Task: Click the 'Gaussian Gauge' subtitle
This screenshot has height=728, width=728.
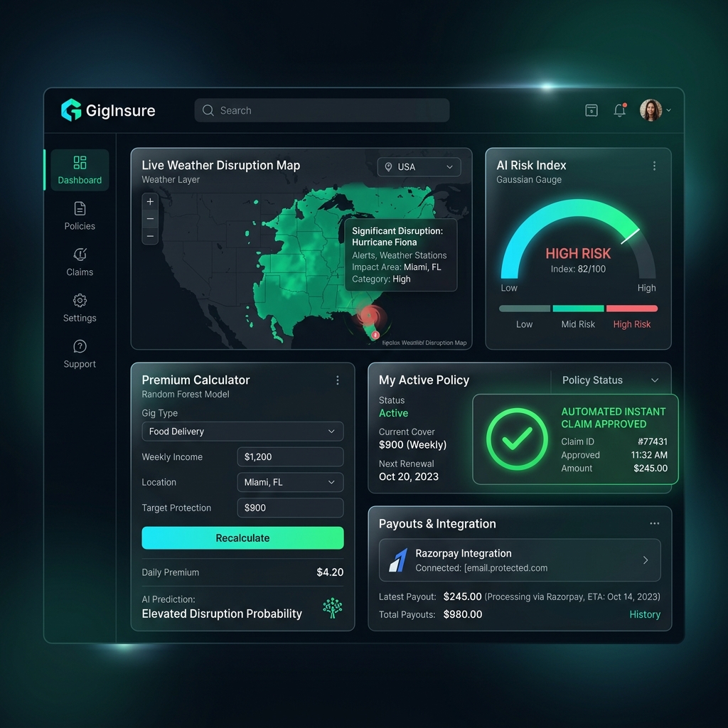Action: pos(529,180)
